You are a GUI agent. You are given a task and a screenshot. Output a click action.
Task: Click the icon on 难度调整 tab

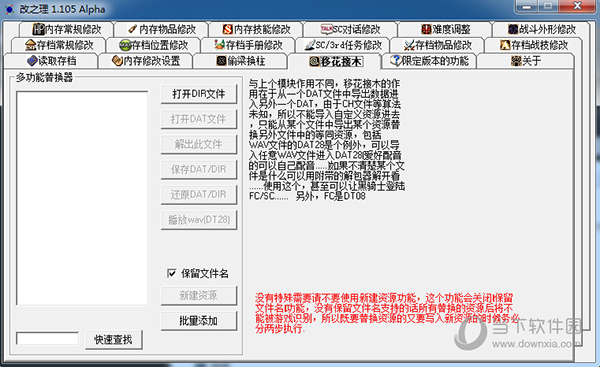(x=426, y=29)
